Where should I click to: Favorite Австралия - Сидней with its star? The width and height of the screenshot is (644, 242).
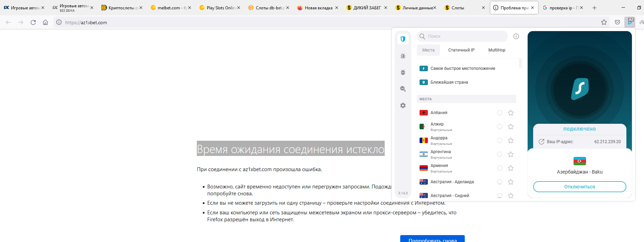click(511, 196)
